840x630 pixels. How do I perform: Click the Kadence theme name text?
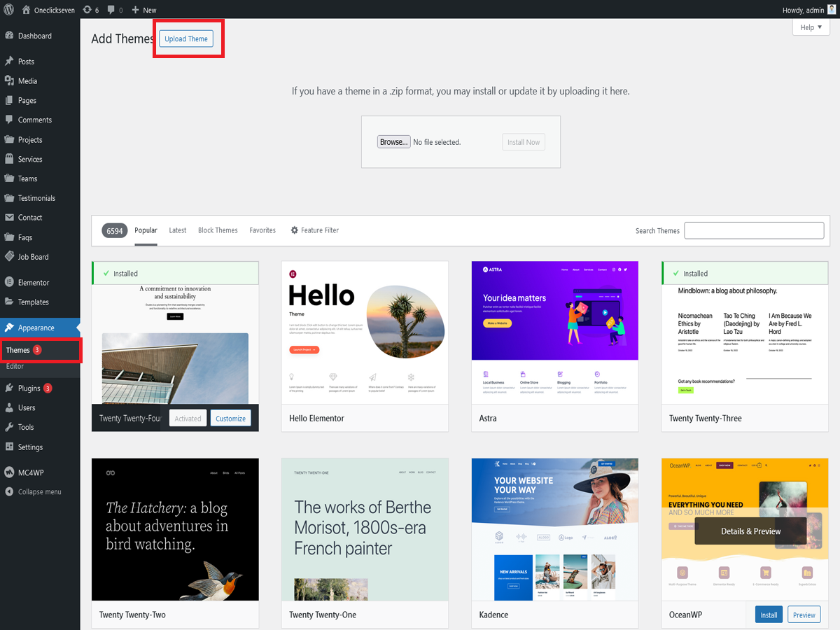[493, 615]
